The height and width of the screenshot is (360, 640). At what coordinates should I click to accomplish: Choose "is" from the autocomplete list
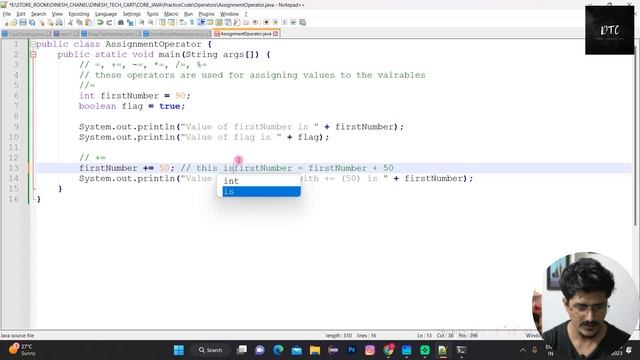[261, 191]
